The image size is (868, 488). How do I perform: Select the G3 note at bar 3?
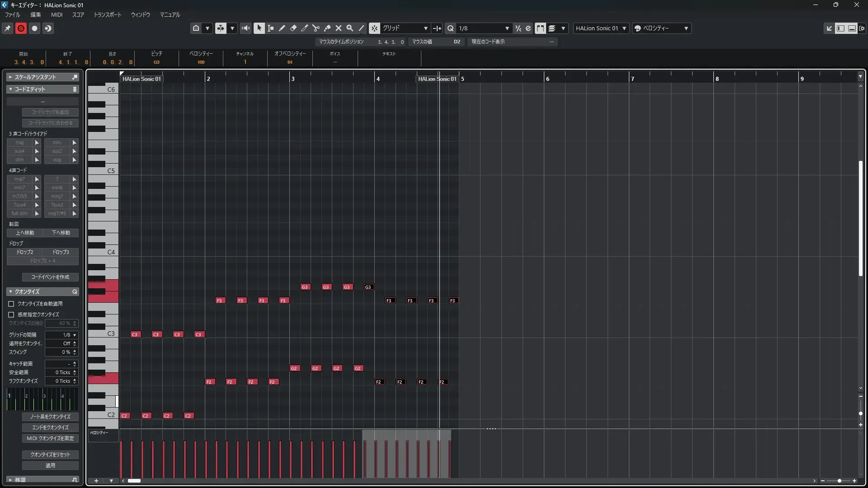(x=305, y=287)
